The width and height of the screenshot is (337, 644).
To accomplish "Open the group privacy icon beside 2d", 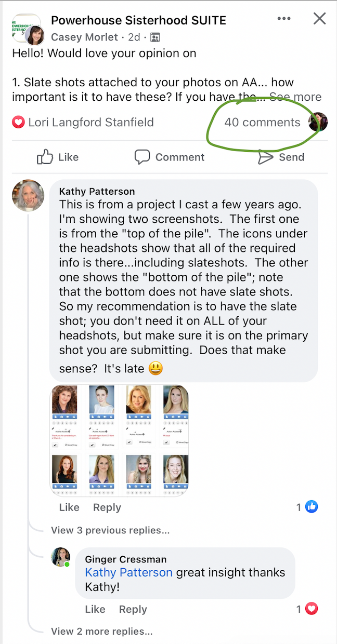I will tap(155, 37).
